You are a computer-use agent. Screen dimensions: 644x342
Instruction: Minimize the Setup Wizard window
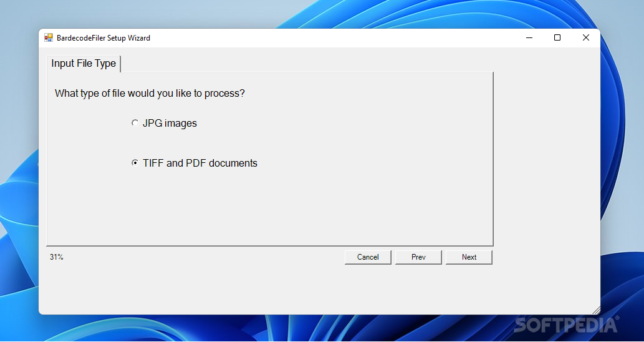529,38
